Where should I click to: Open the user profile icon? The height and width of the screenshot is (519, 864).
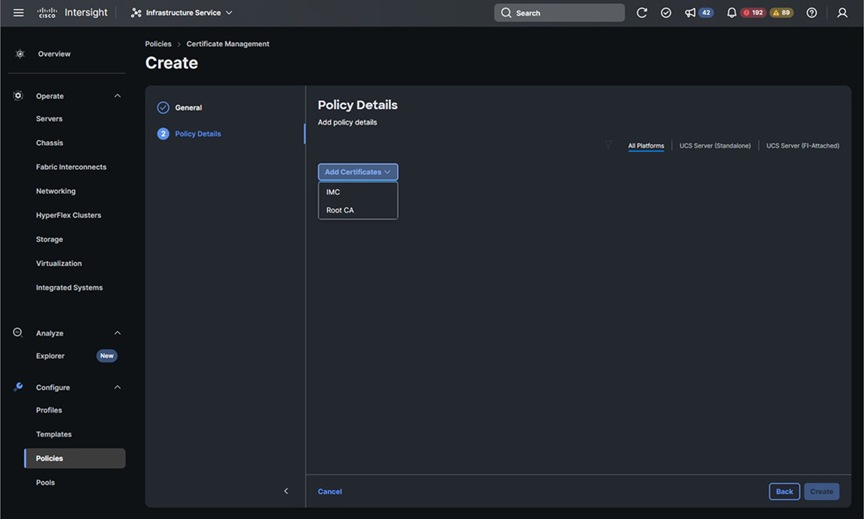(x=842, y=13)
